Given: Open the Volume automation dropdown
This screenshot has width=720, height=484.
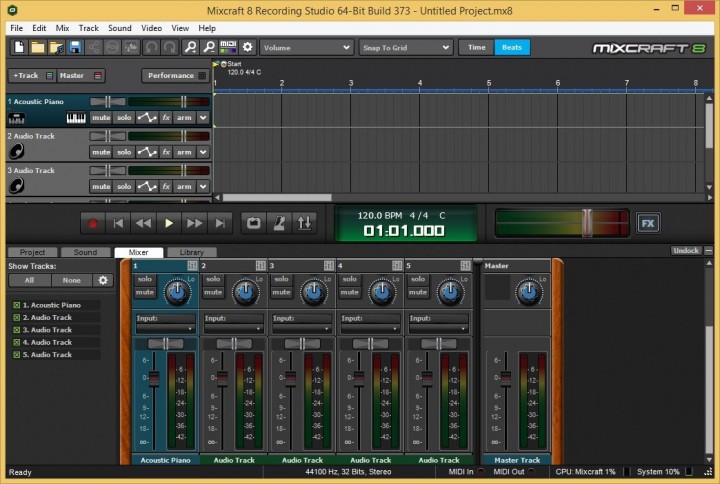Looking at the screenshot, I should tap(306, 47).
